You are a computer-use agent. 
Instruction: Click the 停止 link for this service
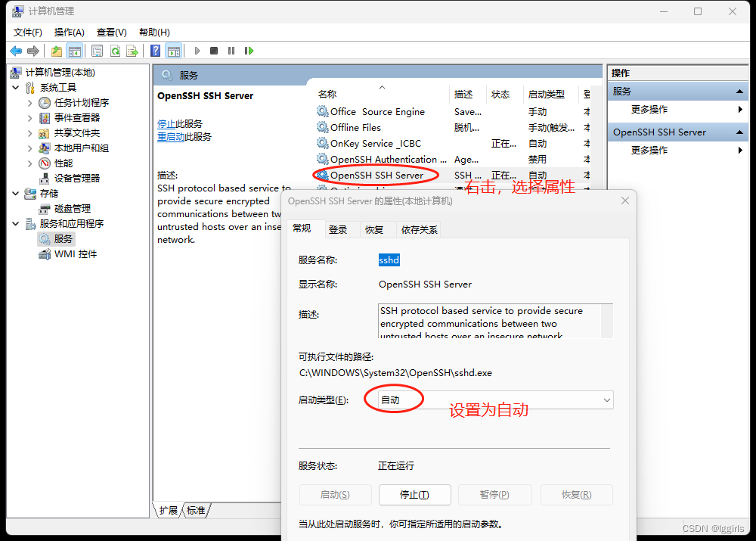click(x=166, y=124)
